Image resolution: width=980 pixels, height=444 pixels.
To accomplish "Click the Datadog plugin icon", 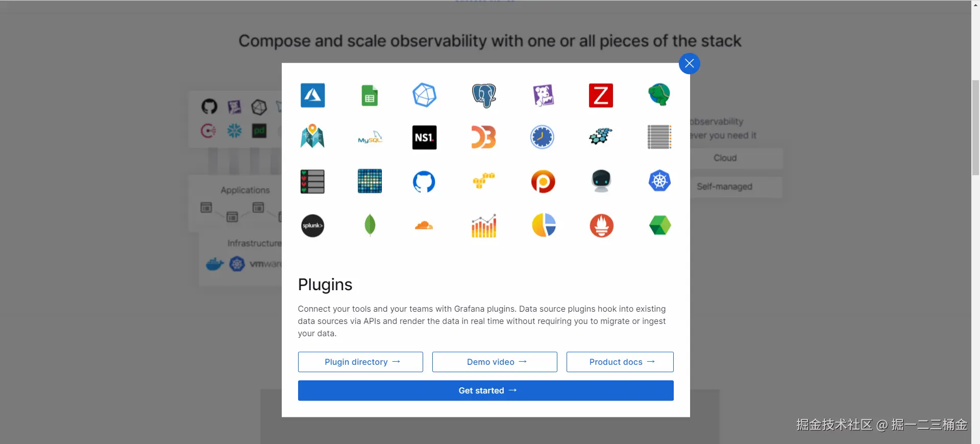I will tap(543, 96).
